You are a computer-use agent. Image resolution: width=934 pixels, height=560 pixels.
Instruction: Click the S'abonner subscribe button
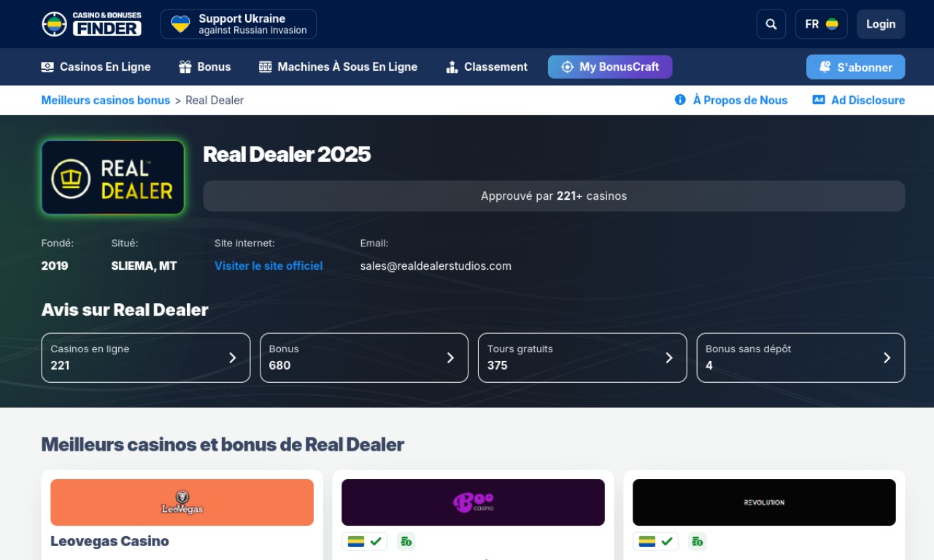(855, 67)
